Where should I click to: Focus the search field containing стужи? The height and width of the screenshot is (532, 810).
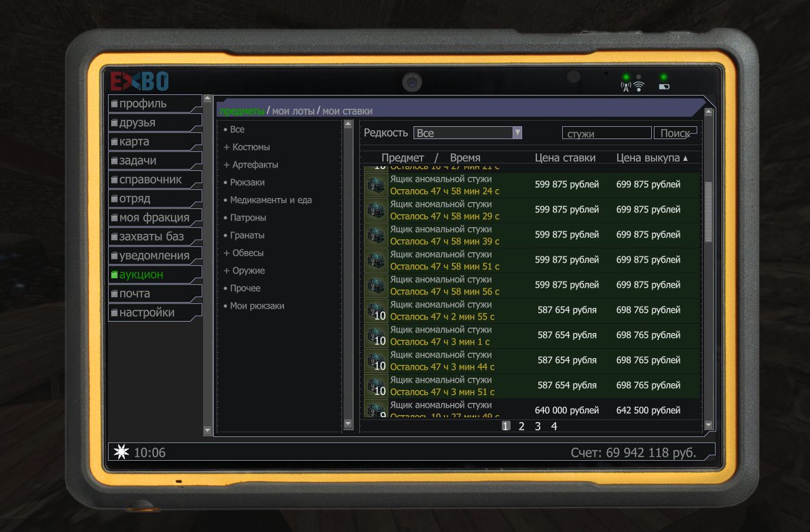[x=606, y=134]
